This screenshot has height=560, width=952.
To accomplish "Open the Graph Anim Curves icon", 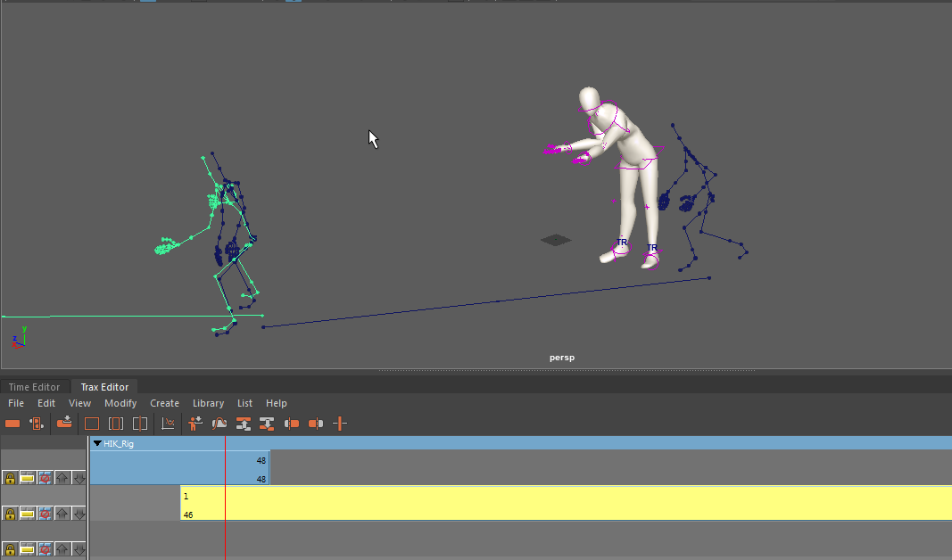I will (168, 424).
